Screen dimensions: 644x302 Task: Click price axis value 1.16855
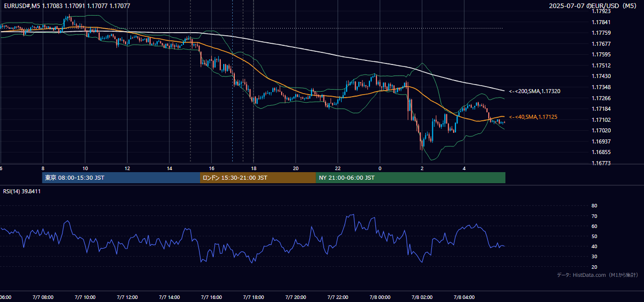point(601,152)
